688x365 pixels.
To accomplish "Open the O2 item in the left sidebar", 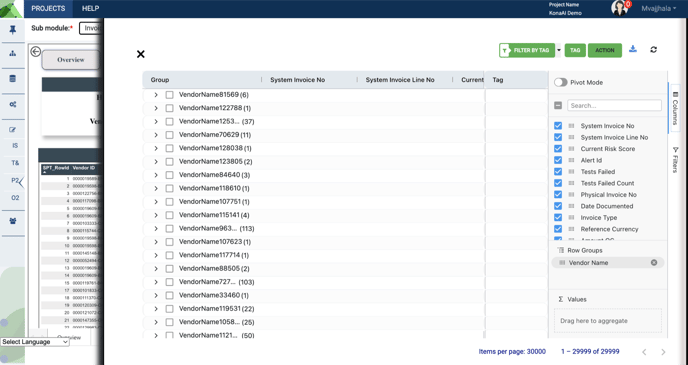I will [15, 198].
